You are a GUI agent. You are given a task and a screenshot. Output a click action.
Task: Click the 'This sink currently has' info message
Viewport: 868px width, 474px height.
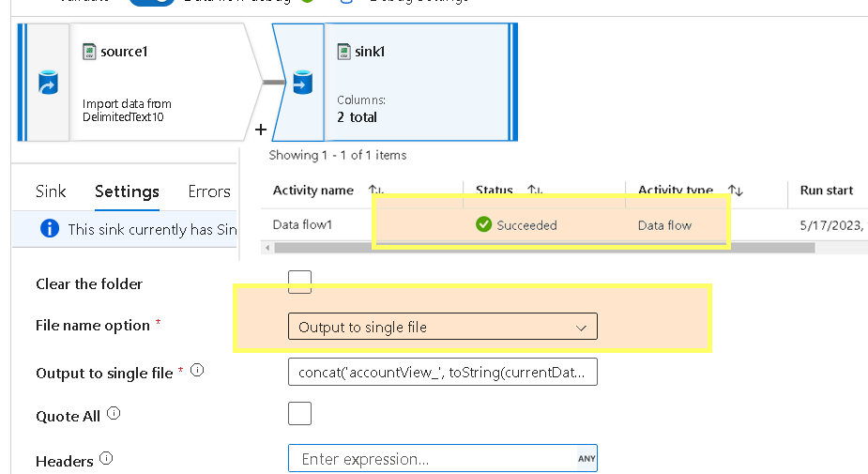(x=152, y=229)
